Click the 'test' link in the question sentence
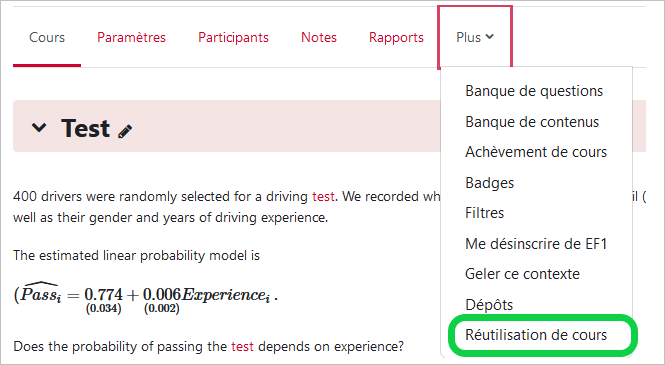The height and width of the screenshot is (365, 665). pyautogui.click(x=242, y=347)
